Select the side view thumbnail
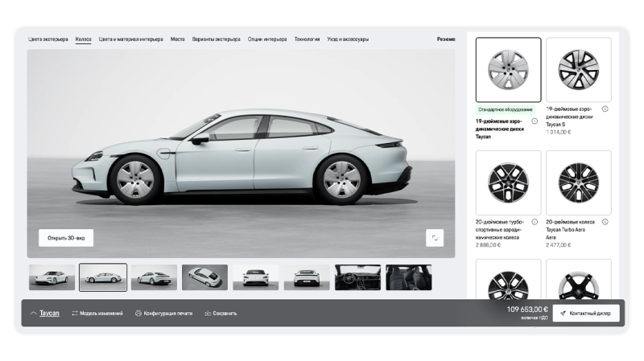Screen dimensions: 644x361 103,277
